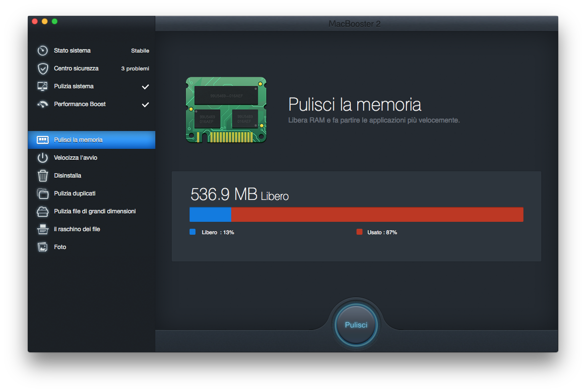
Task: Click red Usato legend swatch
Action: pyautogui.click(x=360, y=232)
